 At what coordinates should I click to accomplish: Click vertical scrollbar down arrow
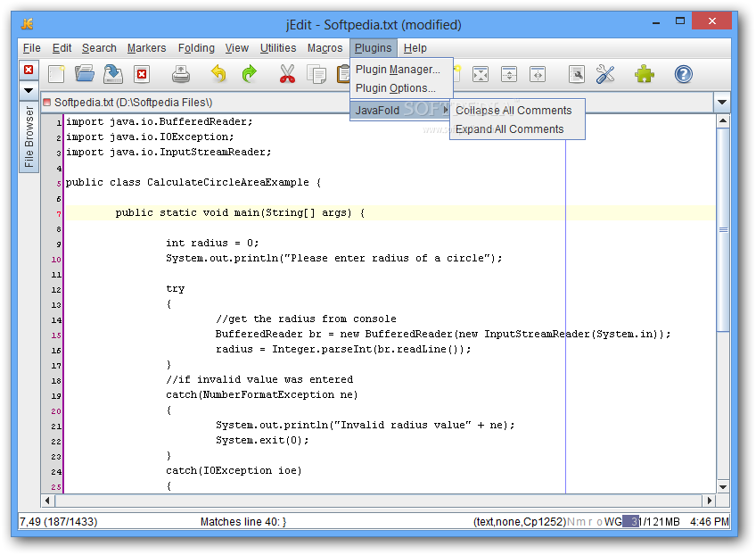pyautogui.click(x=723, y=487)
